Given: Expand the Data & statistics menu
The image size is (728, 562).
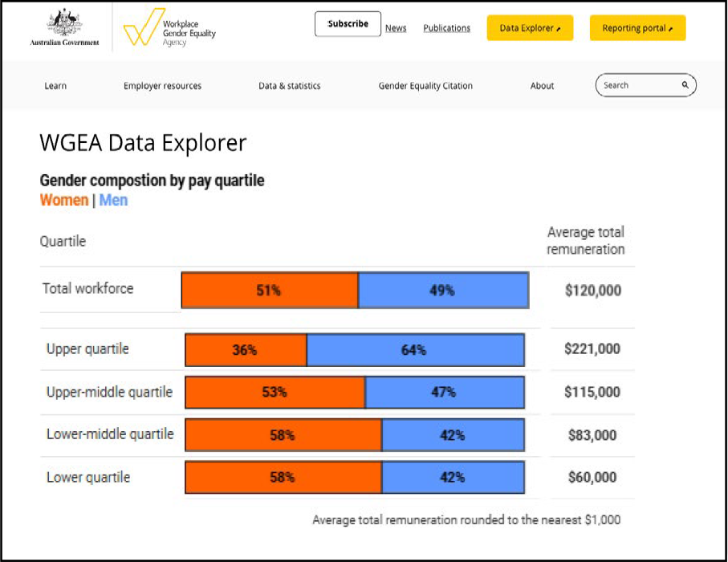Looking at the screenshot, I should tap(289, 85).
